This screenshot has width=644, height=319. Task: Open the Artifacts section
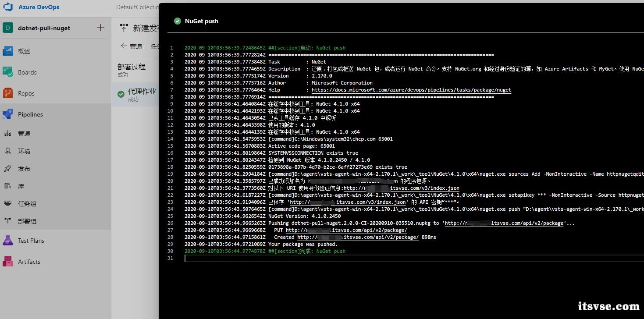click(x=29, y=262)
